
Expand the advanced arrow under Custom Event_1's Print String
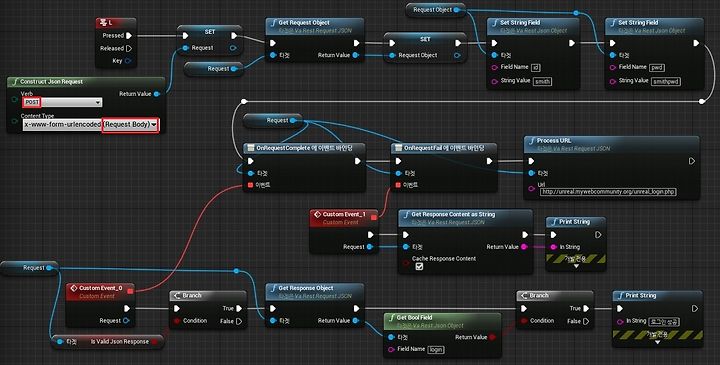[x=577, y=266]
